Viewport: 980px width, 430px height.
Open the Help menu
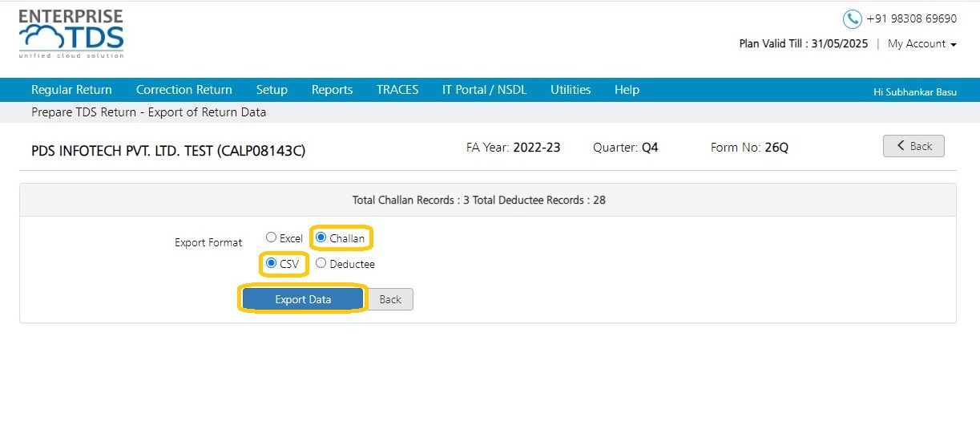click(627, 90)
